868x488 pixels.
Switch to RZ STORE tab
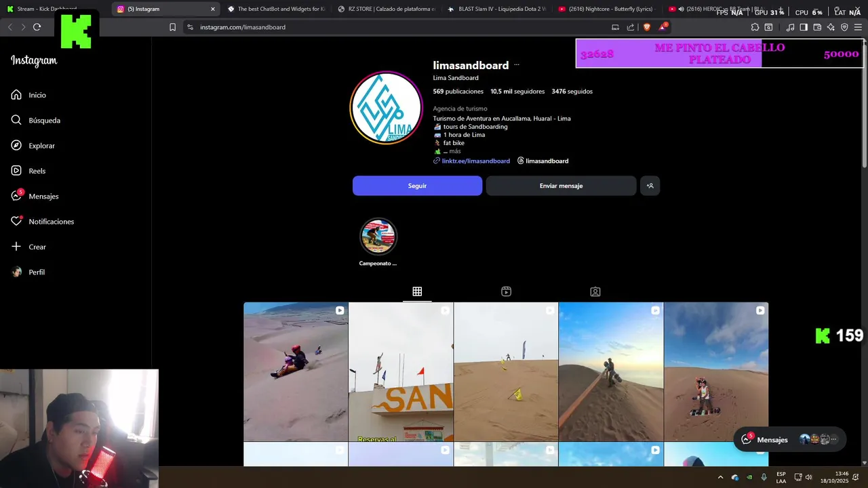coord(387,9)
